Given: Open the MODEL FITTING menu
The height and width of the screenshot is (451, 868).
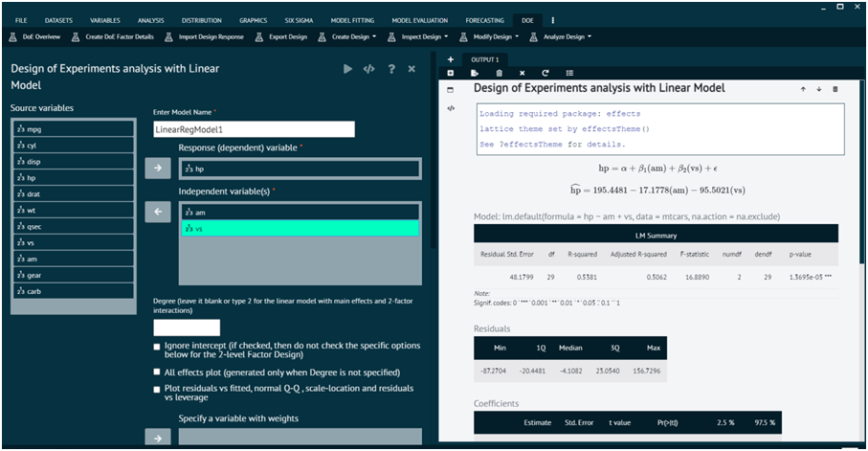Looking at the screenshot, I should click(352, 20).
